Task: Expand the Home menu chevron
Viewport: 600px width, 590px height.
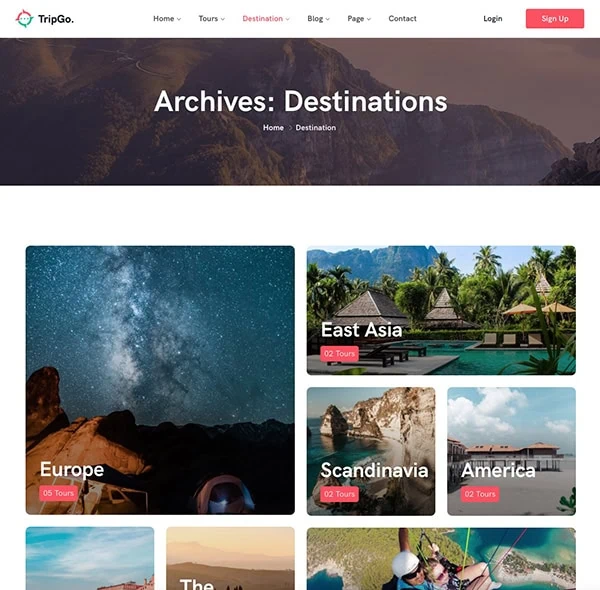Action: point(179,19)
